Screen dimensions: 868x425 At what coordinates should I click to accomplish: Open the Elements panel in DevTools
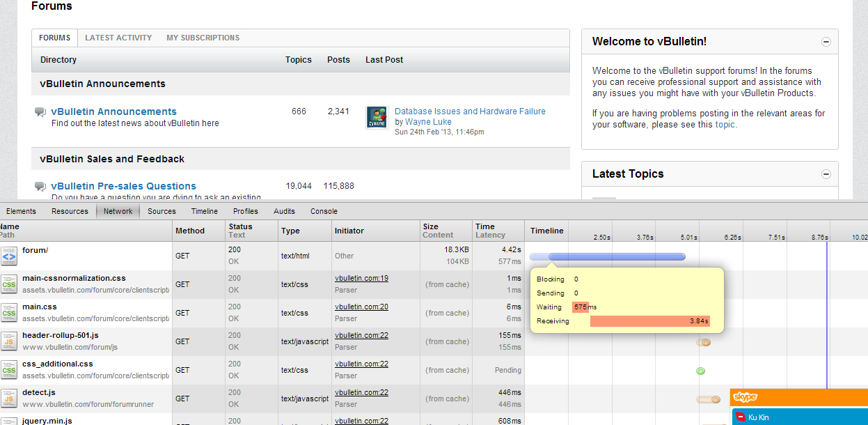tap(21, 211)
